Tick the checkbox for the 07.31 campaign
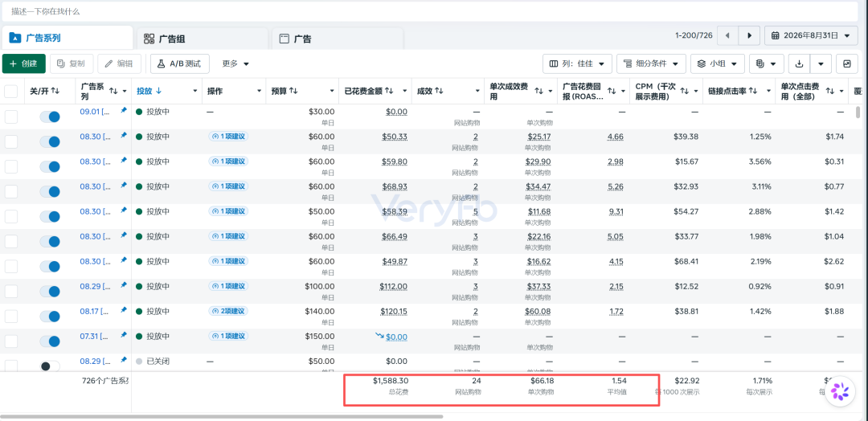 11,341
